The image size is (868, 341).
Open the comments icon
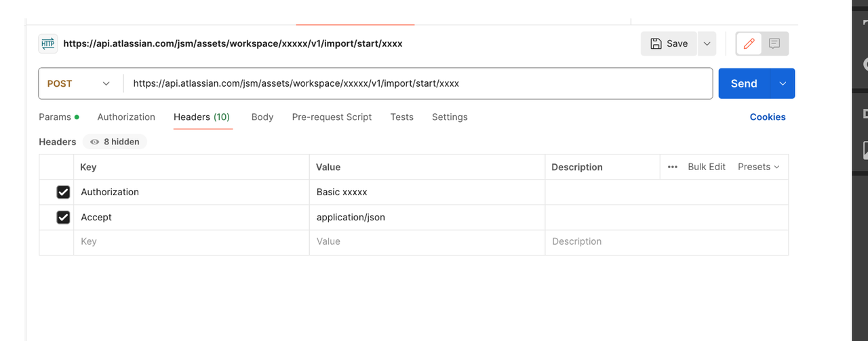coord(774,43)
